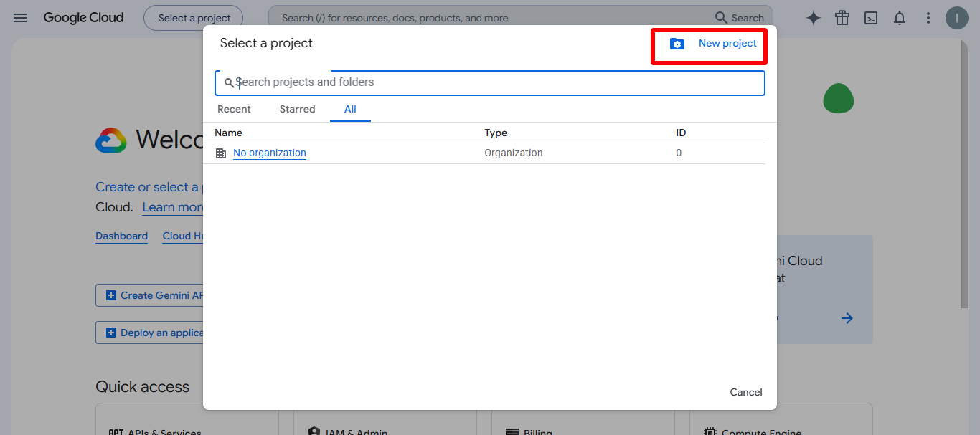The height and width of the screenshot is (435, 980).
Task: Open the Gemini sparkle assistant icon
Action: tap(813, 19)
